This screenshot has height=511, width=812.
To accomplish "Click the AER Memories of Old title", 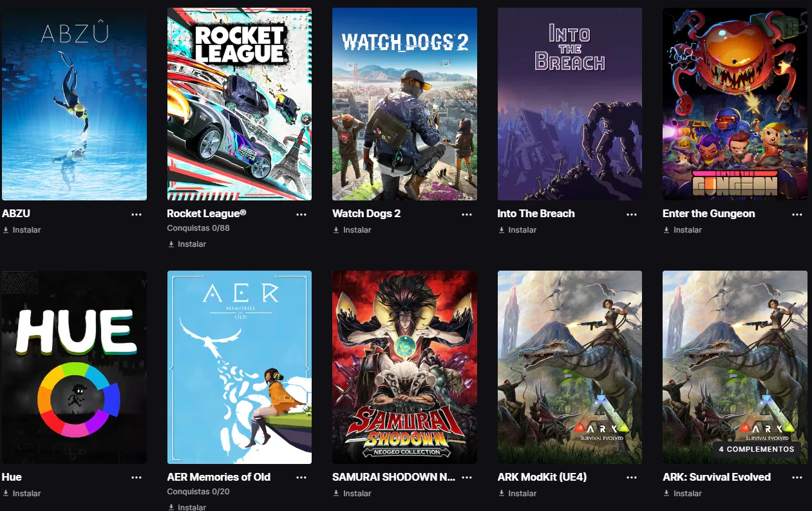I will pyautogui.click(x=219, y=477).
